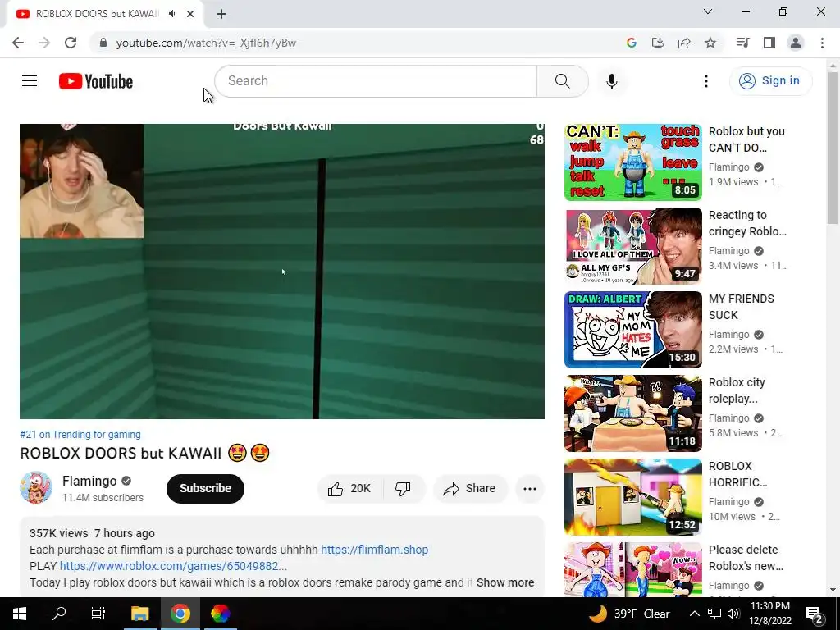
Task: Like the video with thumbs up
Action: point(349,489)
